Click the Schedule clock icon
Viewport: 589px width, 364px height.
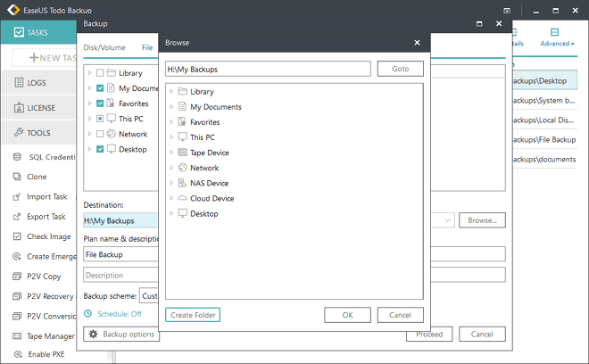pos(87,313)
